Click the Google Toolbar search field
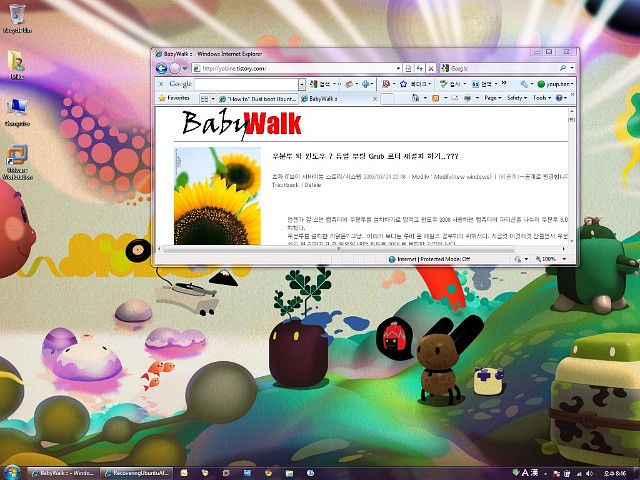 pos(247,84)
